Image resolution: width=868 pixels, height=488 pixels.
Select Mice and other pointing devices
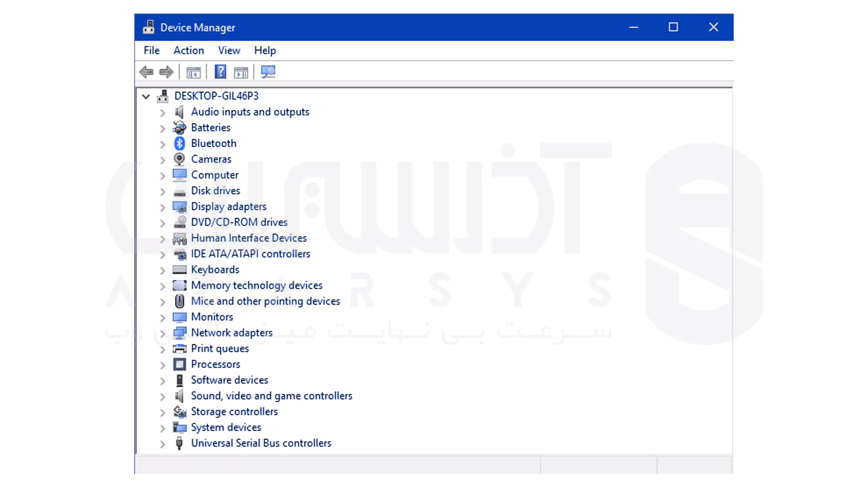click(x=265, y=301)
